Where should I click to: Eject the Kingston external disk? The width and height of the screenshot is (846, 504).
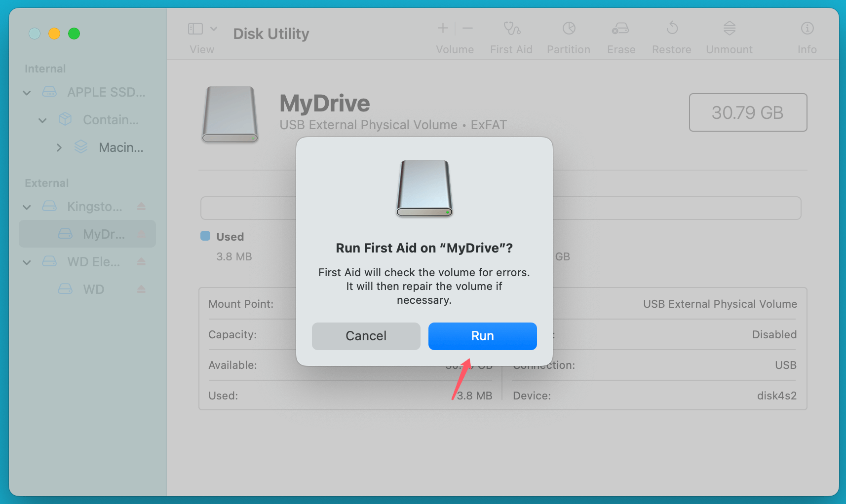[x=141, y=207]
